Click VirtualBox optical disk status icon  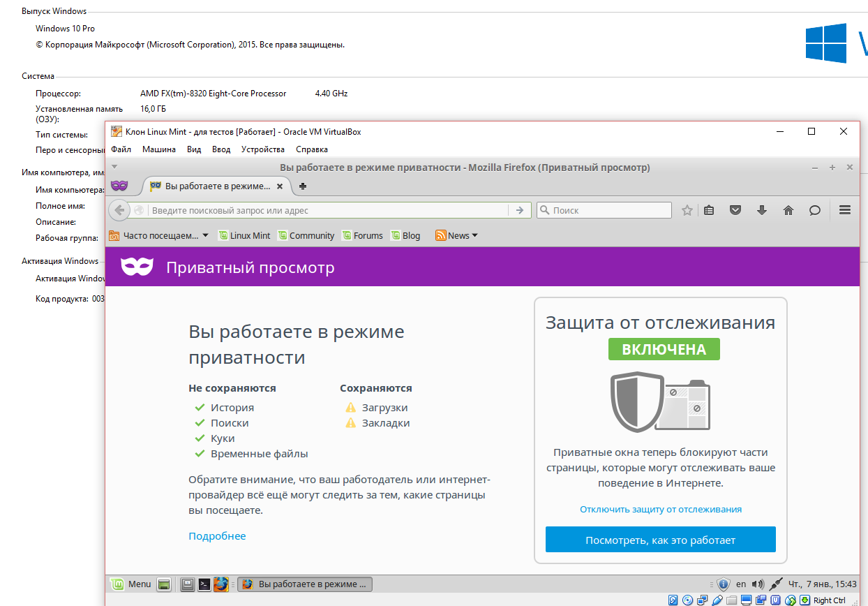pyautogui.click(x=688, y=600)
